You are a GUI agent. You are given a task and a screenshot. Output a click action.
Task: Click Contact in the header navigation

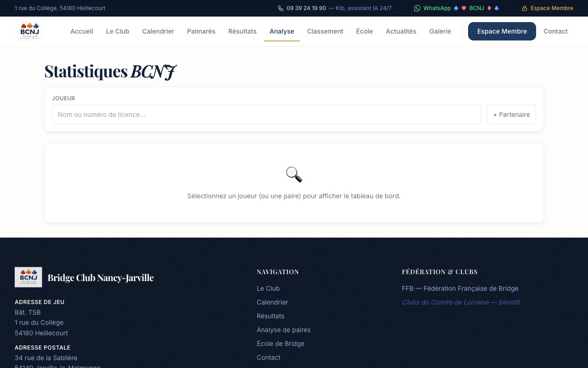[555, 31]
